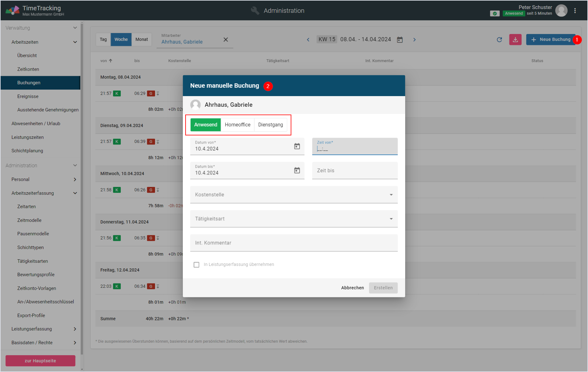Click the refresh icon in toolbar
The height and width of the screenshot is (372, 588).
pyautogui.click(x=499, y=40)
